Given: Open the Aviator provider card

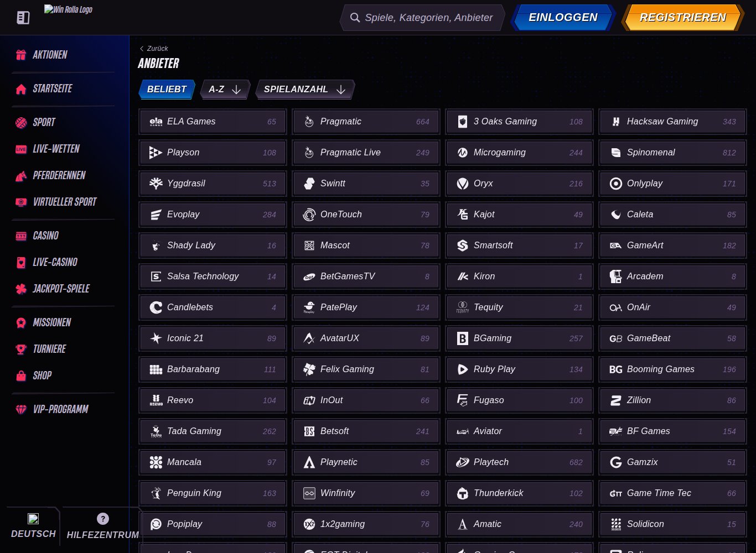Looking at the screenshot, I should [520, 431].
